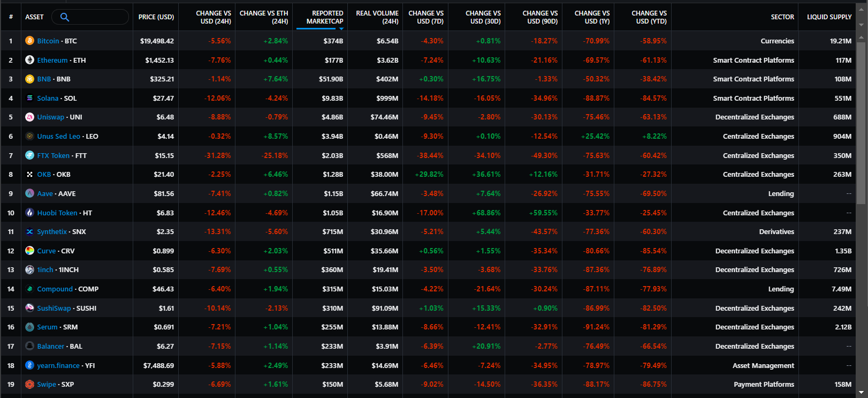Open the Compound asset link
The image size is (868, 398).
pyautogui.click(x=55, y=289)
